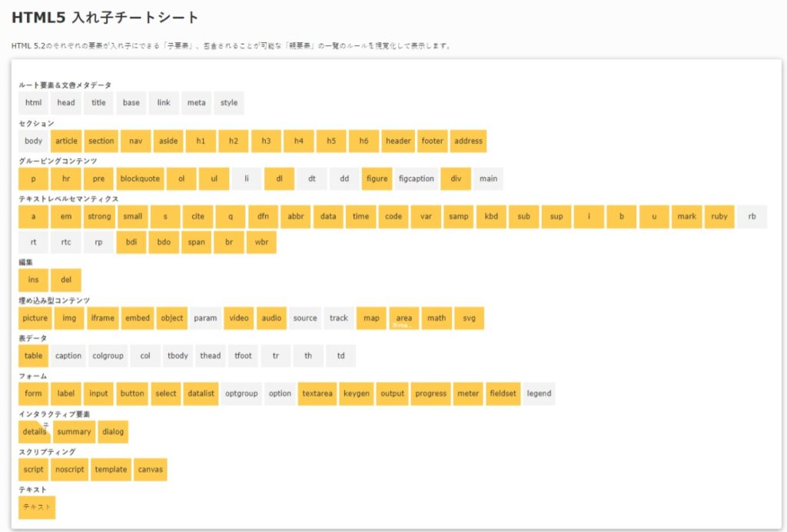Click the head element chip
Screen dimensions: 787x532
coord(65,102)
